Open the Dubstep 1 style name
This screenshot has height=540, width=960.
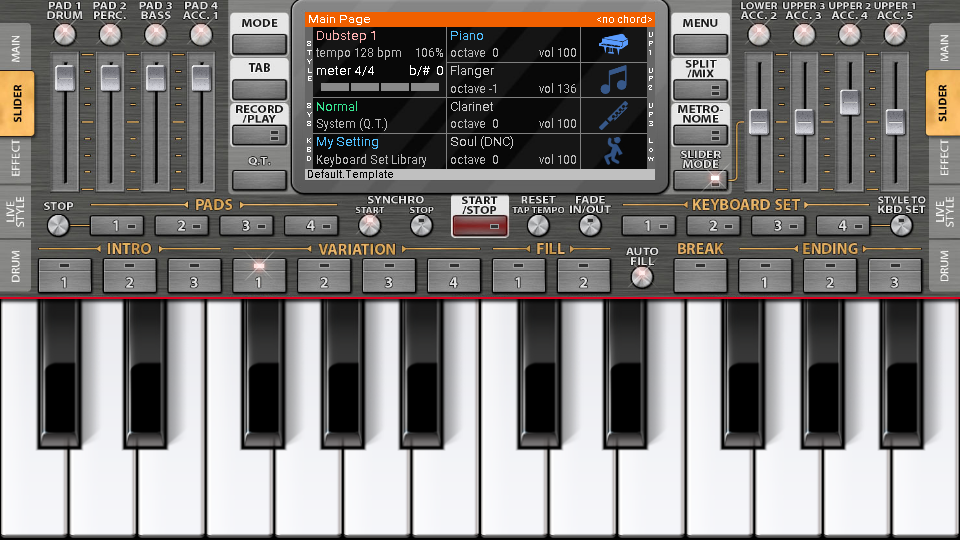tap(346, 36)
